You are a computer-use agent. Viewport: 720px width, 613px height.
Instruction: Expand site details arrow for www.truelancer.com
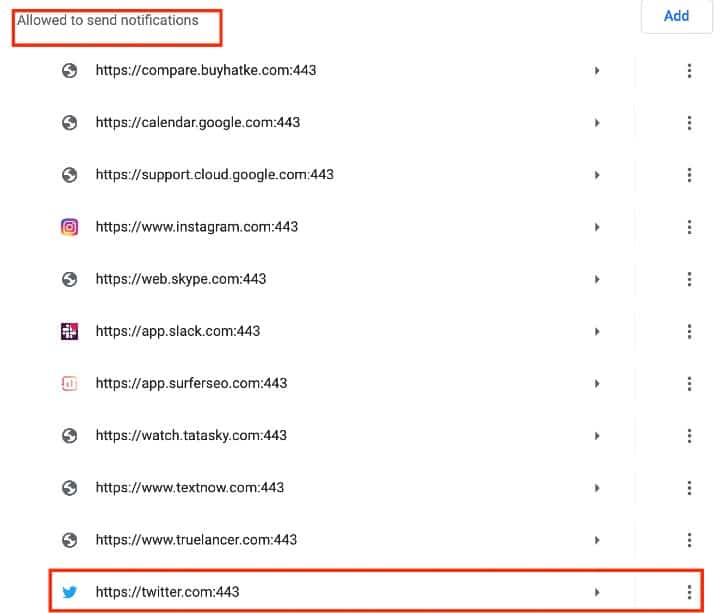(597, 540)
